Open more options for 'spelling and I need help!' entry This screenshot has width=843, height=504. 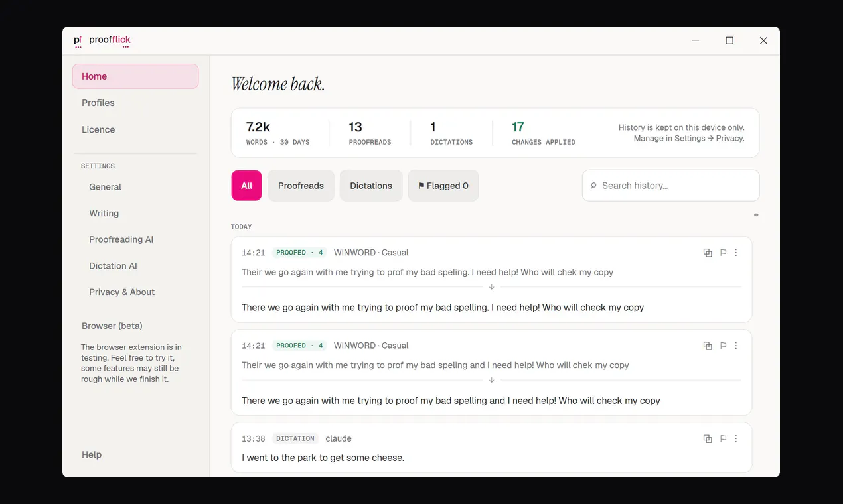(x=736, y=346)
